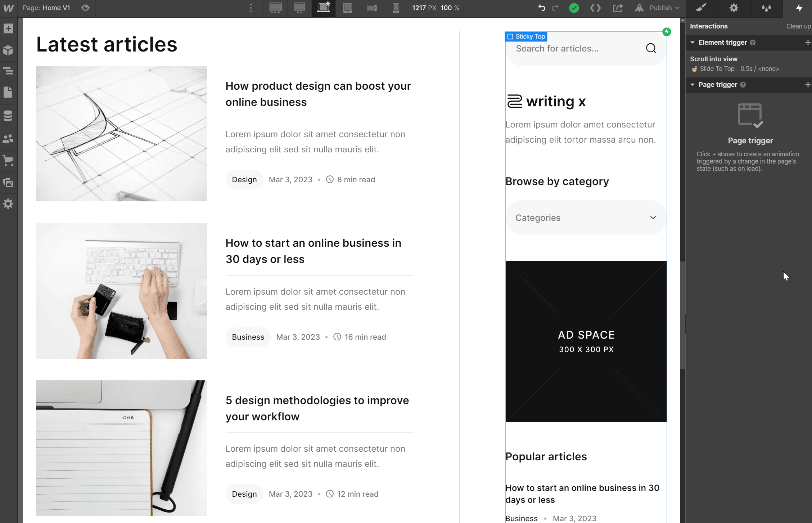Toggle preview mode with the eye icon
The height and width of the screenshot is (523, 812).
point(85,8)
